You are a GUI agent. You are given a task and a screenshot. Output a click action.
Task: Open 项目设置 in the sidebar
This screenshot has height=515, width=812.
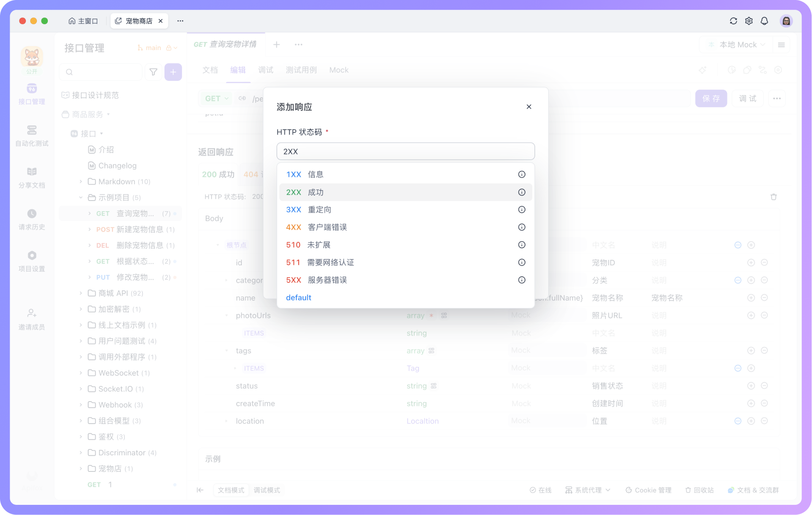tap(32, 261)
